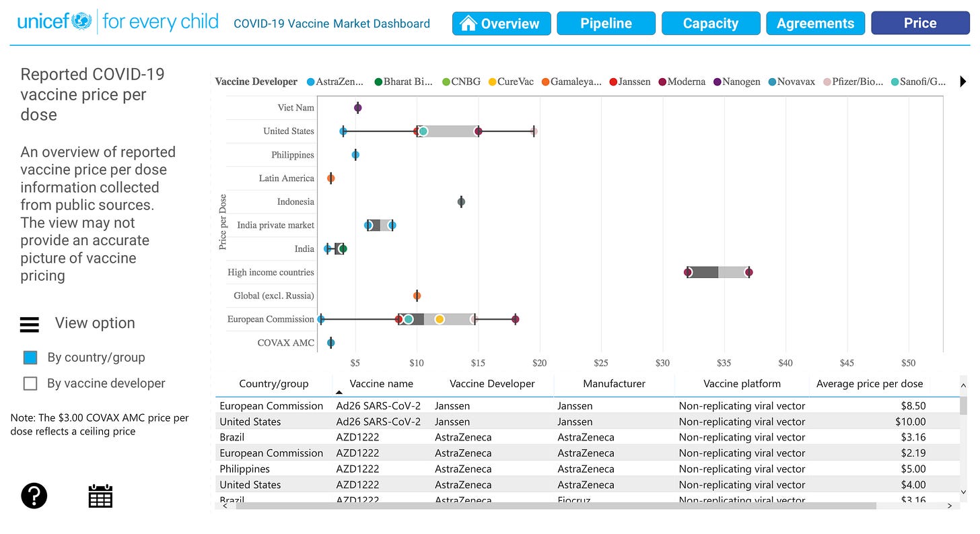Open the calendar icon
The image size is (980, 534).
point(100,496)
